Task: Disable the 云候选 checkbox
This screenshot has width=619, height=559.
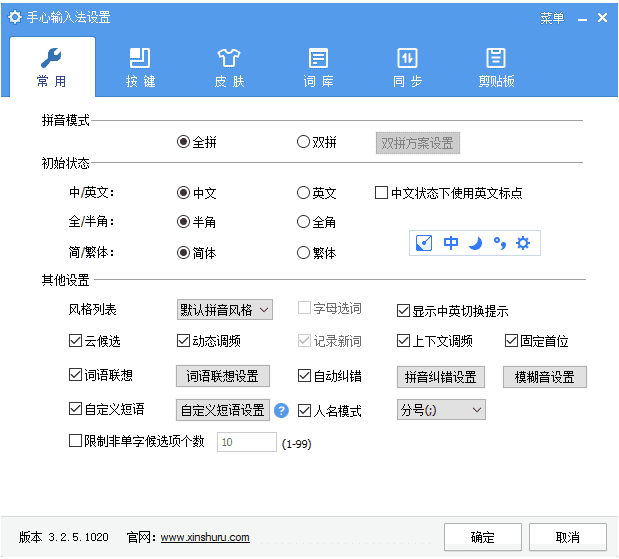Action: [x=76, y=341]
